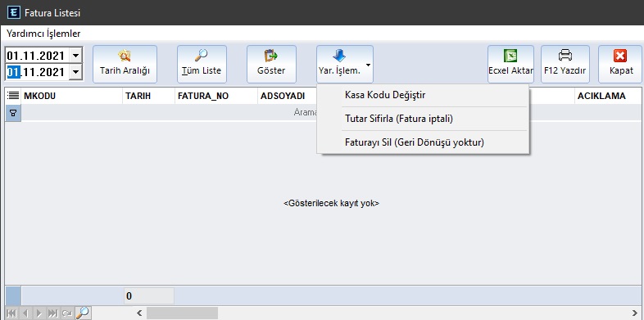This screenshot has width=644, height=320.
Task: Click the Göster show button
Action: coord(271,64)
